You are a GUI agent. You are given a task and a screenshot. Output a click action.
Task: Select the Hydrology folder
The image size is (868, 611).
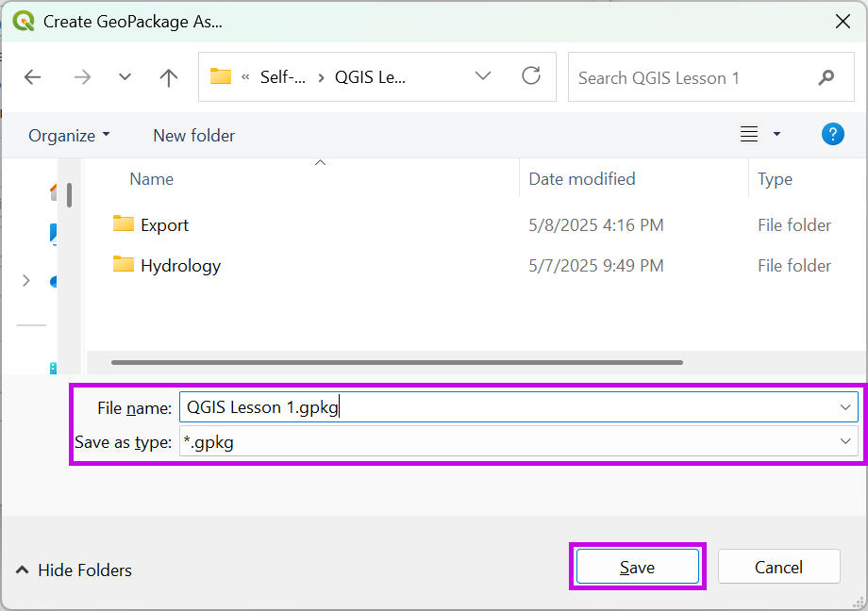(x=179, y=266)
